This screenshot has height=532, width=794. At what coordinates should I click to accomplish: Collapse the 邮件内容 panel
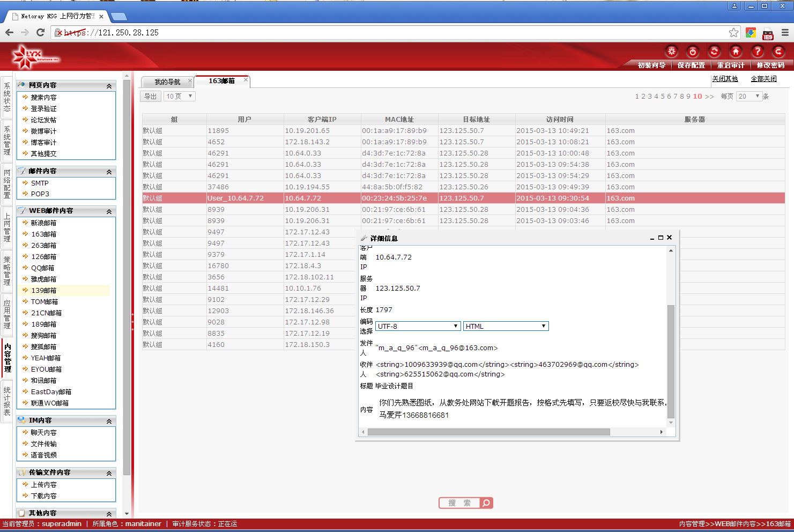(x=109, y=172)
